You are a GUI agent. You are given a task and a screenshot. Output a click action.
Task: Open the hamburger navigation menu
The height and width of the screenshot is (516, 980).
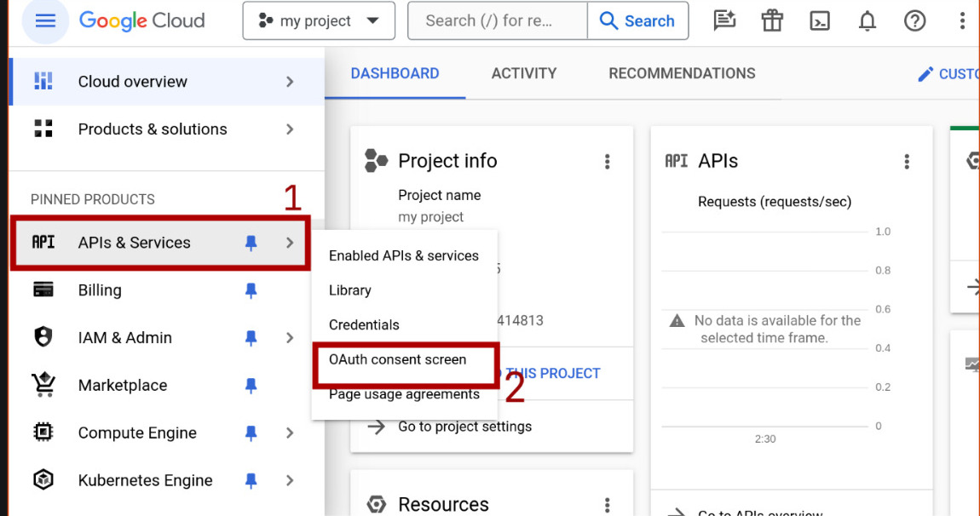point(44,21)
